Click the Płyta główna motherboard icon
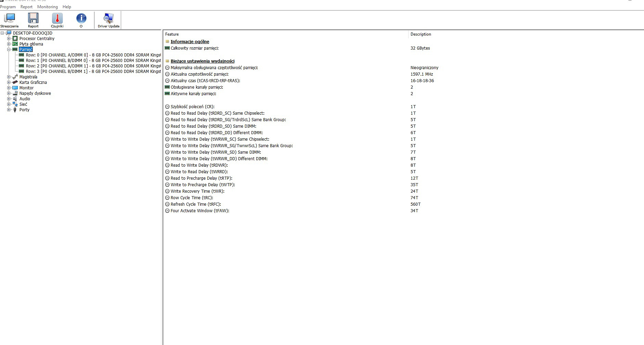644x345 pixels. tap(15, 44)
